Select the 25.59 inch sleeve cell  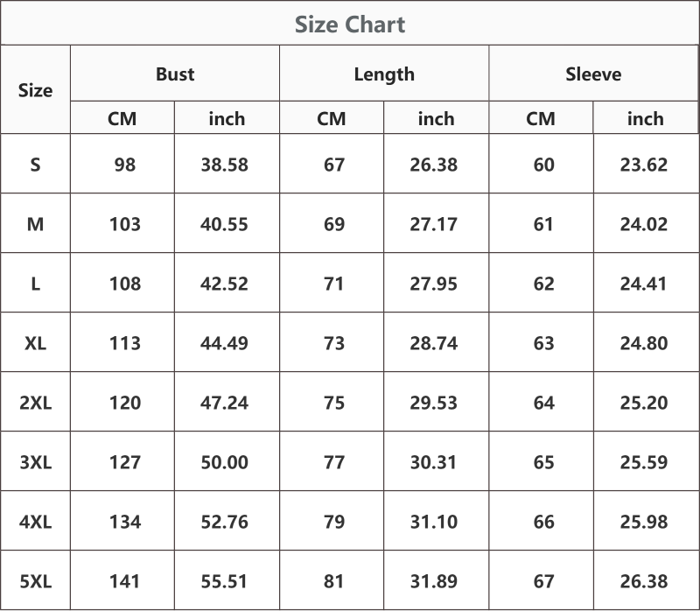click(x=644, y=462)
